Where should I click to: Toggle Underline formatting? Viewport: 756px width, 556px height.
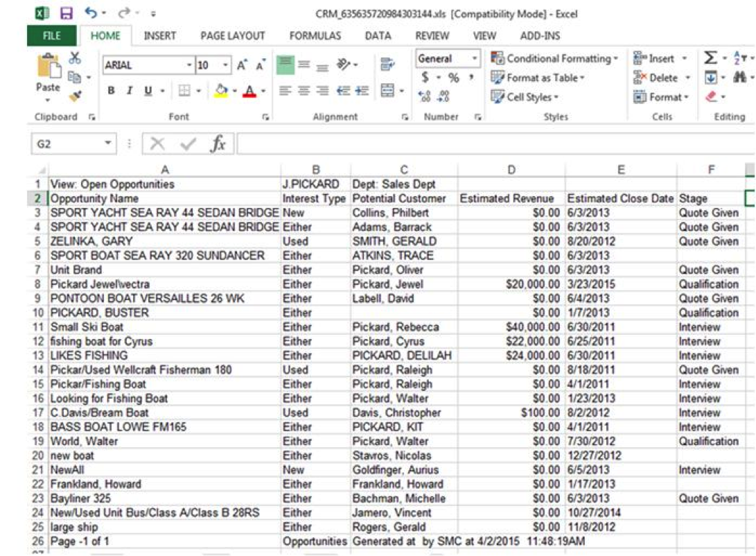coord(148,90)
